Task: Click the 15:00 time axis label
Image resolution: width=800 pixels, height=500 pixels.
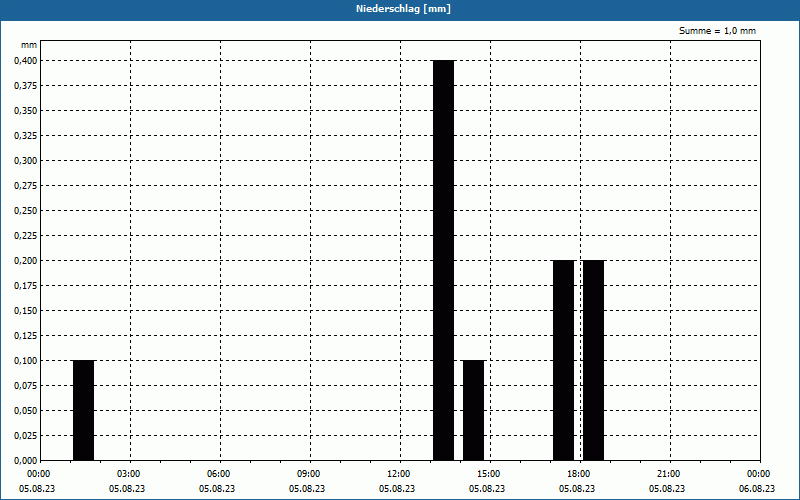Action: point(489,474)
